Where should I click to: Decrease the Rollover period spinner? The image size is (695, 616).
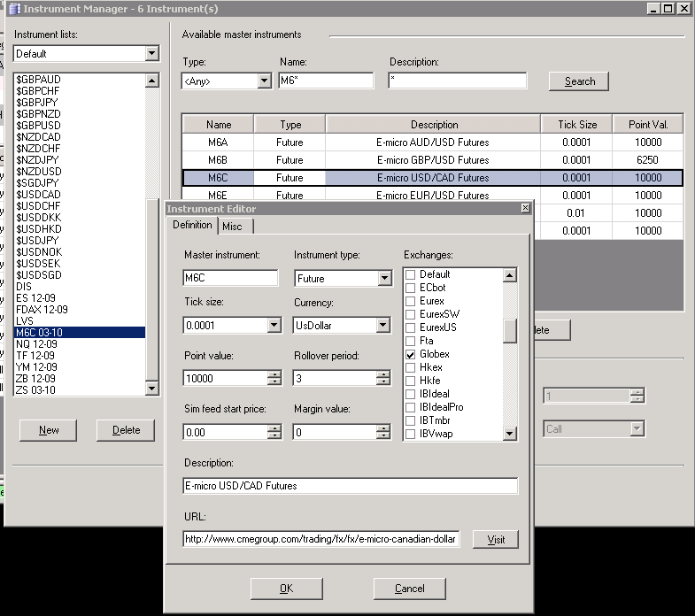(382, 382)
